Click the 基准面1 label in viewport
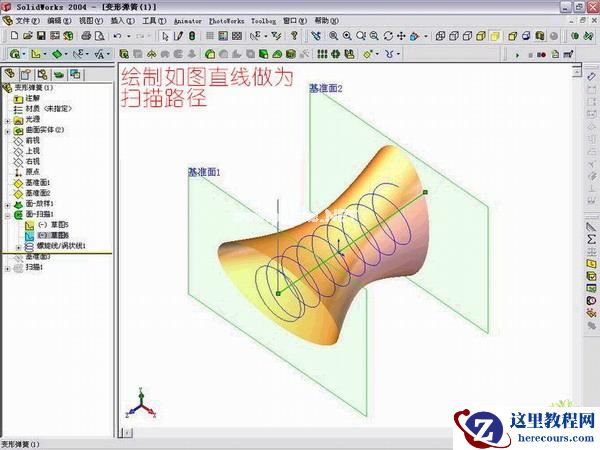Viewport: 600px width, 450px height. [x=205, y=173]
